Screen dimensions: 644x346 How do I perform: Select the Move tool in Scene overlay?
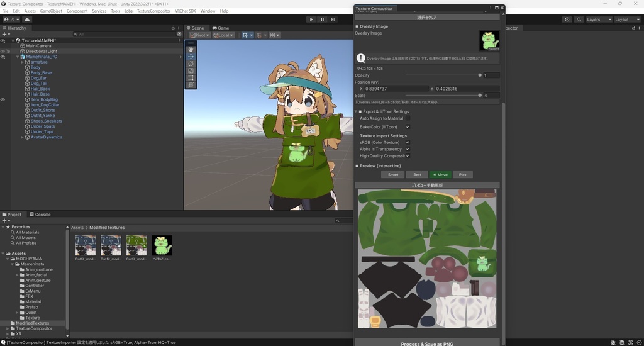click(x=191, y=57)
